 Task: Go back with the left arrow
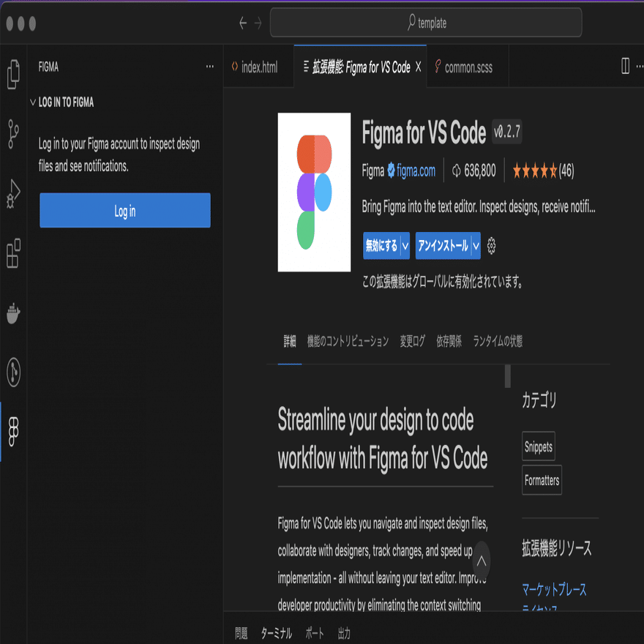[x=243, y=23]
